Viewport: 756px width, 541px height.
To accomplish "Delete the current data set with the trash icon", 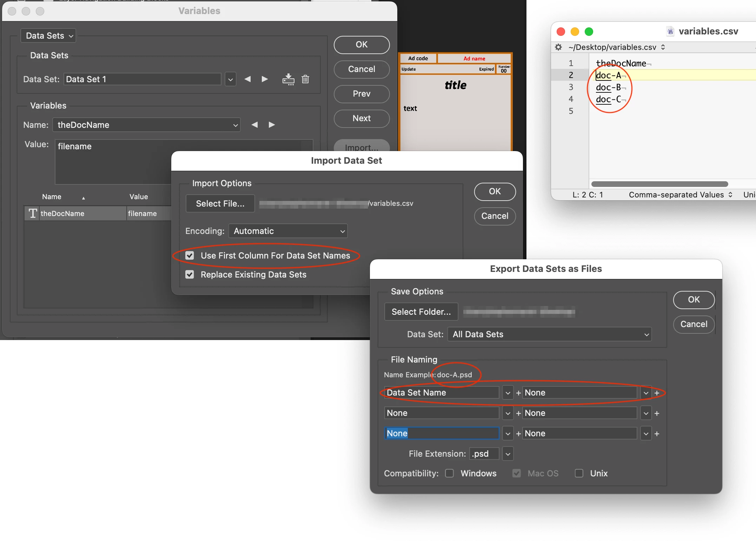I will point(305,79).
